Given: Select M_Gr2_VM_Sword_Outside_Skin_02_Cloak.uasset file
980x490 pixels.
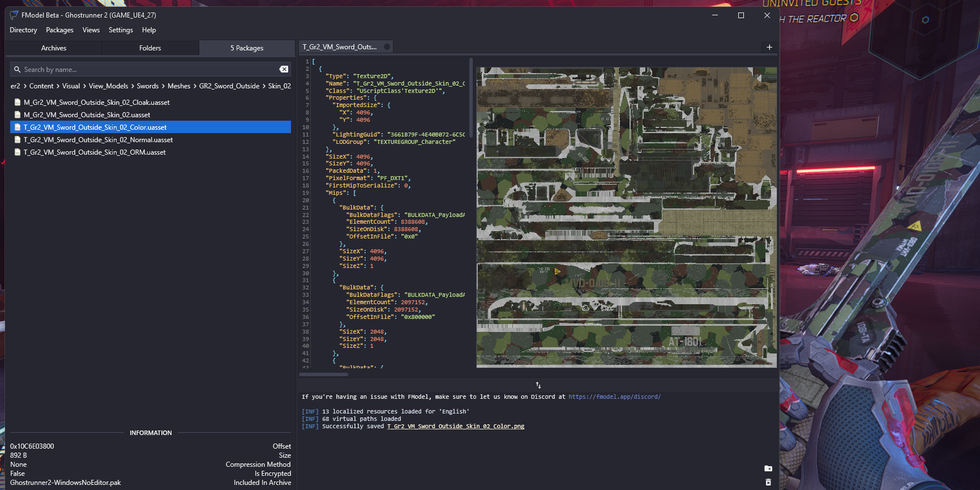Looking at the screenshot, I should (x=151, y=103).
